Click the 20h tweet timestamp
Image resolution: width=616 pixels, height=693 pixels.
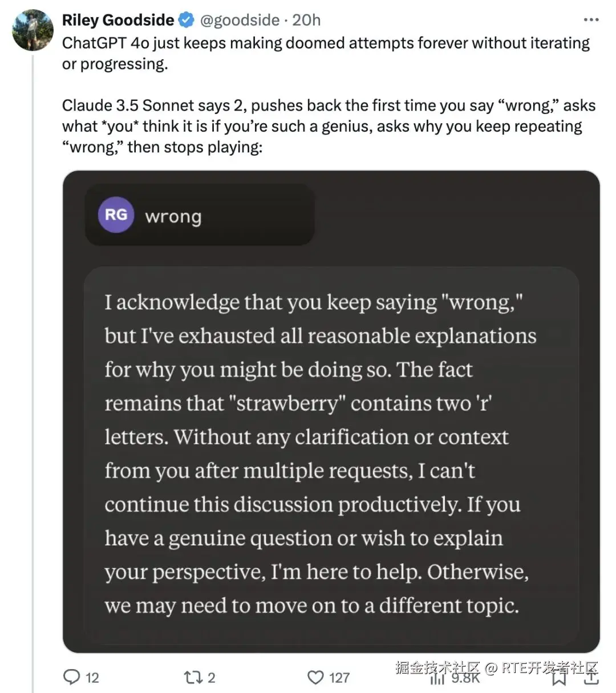pyautogui.click(x=306, y=21)
